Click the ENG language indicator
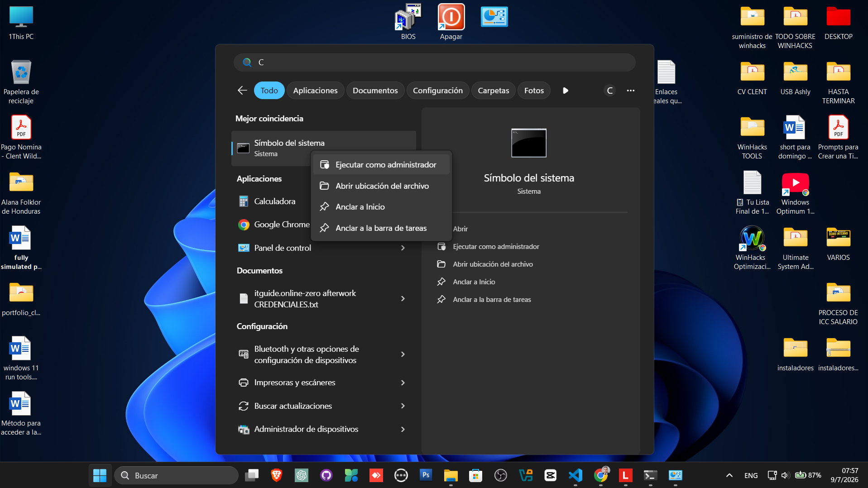868x488 pixels. (x=751, y=475)
